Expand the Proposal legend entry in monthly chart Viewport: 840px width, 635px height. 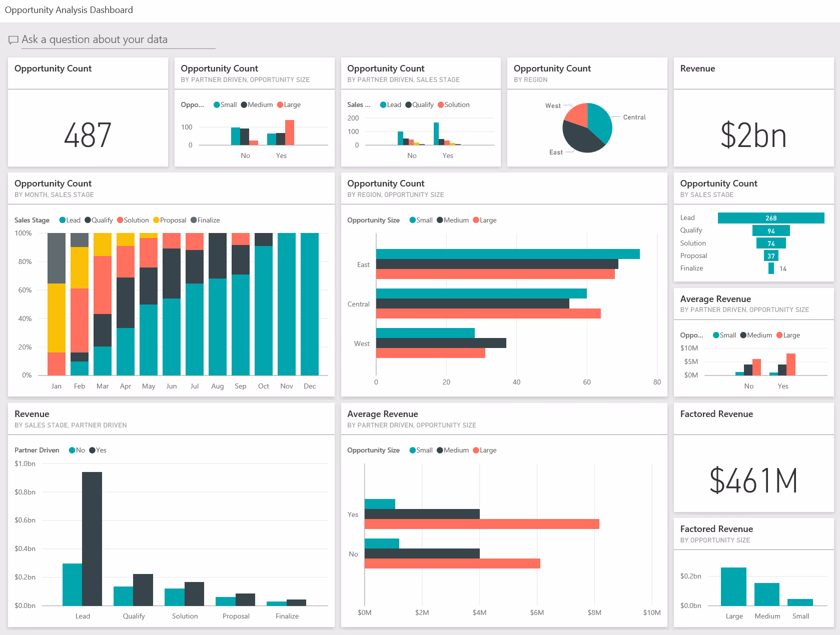coord(157,220)
